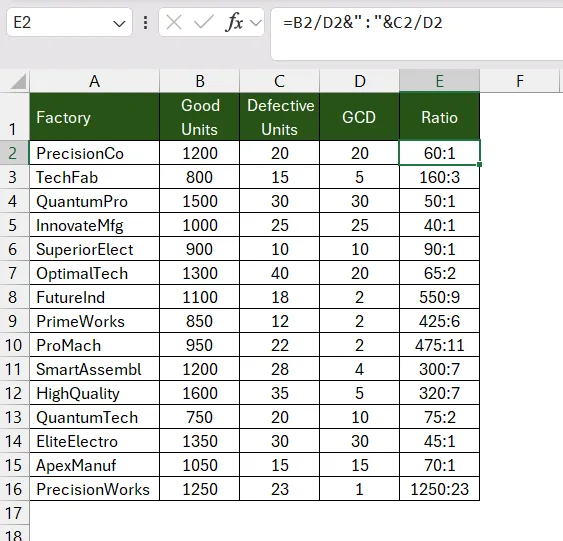The width and height of the screenshot is (563, 541).
Task: Click the formula bar vertical dots handle
Action: pyautogui.click(x=145, y=23)
